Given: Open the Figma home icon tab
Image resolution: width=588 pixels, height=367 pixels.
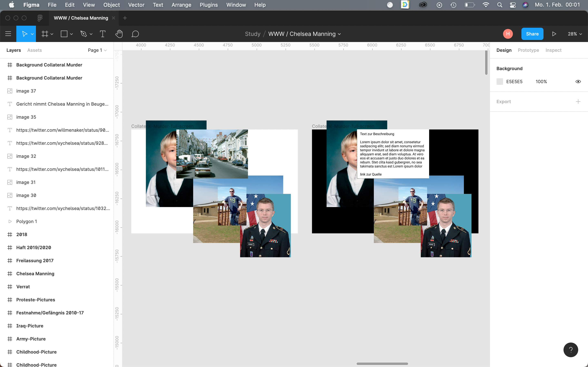Looking at the screenshot, I should [40, 18].
